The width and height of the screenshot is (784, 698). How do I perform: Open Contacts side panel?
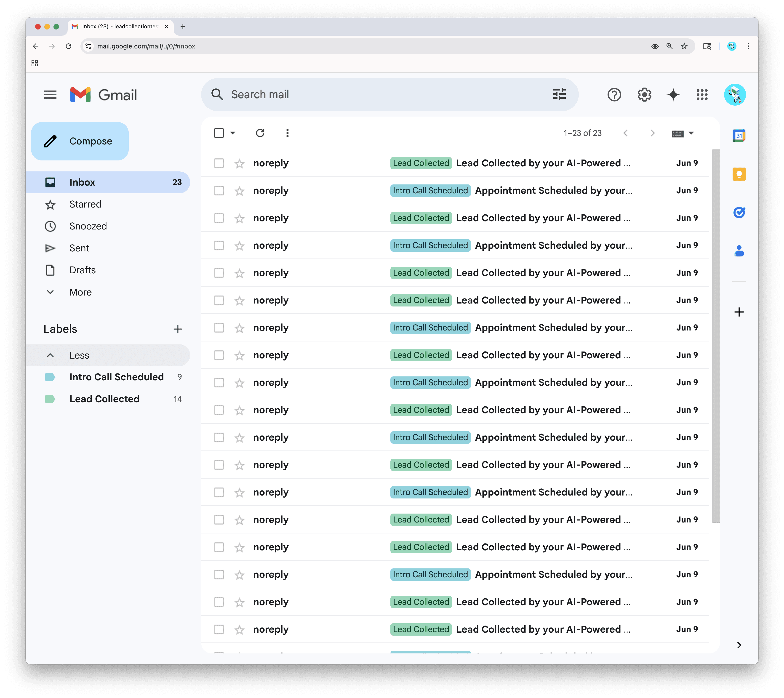pyautogui.click(x=739, y=251)
